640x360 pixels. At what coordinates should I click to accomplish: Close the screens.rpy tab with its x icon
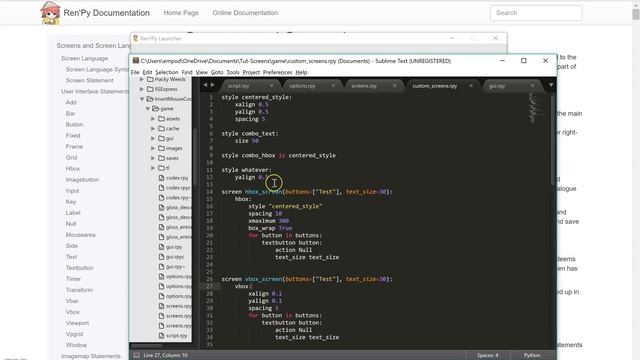tap(395, 86)
